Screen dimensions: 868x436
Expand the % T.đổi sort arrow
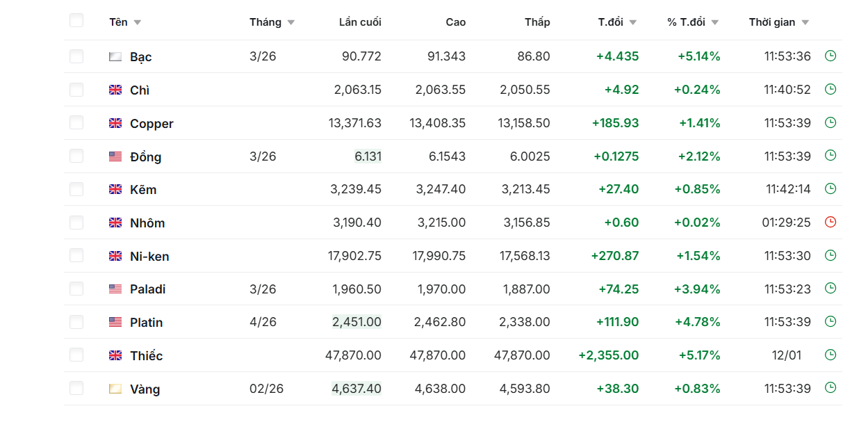(x=715, y=22)
